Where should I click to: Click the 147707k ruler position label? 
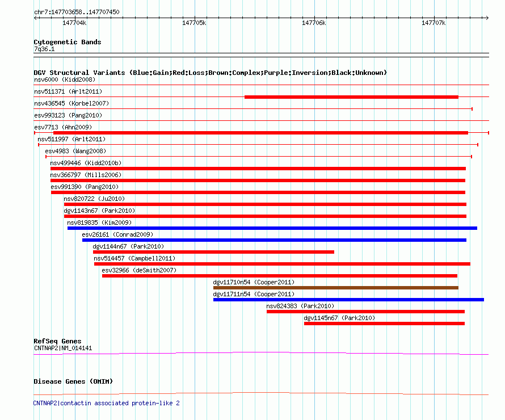point(434,23)
